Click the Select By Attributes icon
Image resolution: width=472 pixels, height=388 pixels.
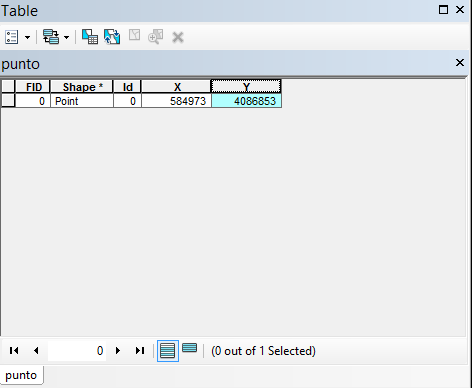[90, 37]
